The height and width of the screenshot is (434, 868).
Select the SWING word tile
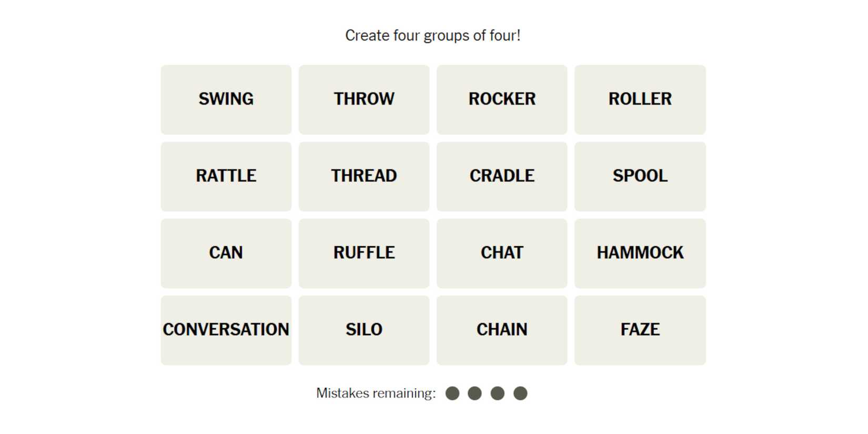[x=226, y=99]
